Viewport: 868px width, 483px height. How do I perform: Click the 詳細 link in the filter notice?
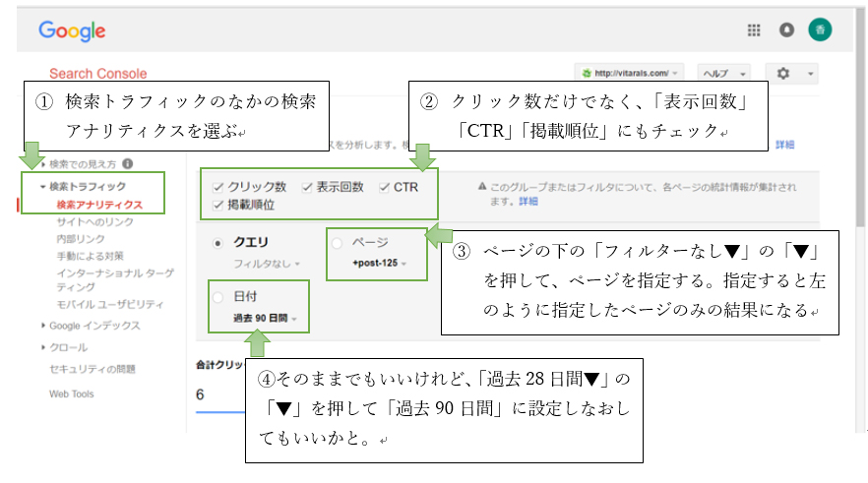pos(528,202)
